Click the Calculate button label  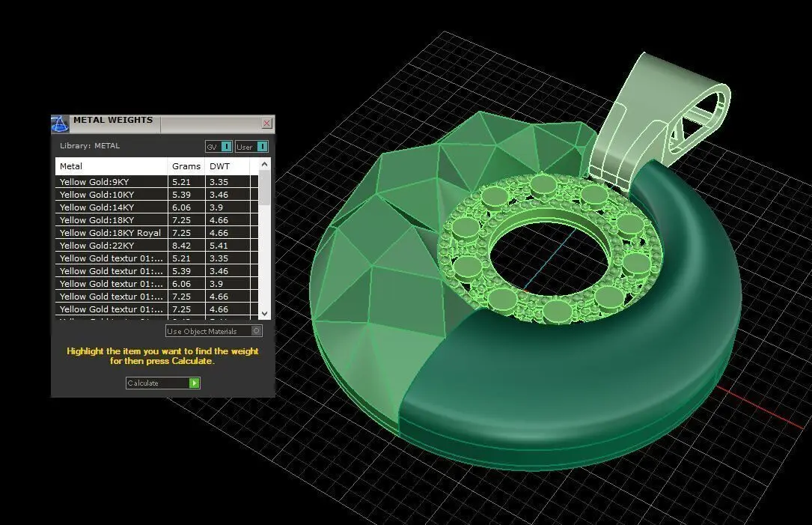(143, 383)
